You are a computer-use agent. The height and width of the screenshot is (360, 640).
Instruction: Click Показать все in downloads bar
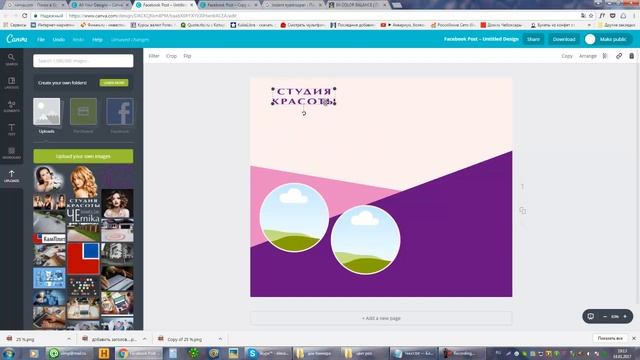(x=610, y=338)
